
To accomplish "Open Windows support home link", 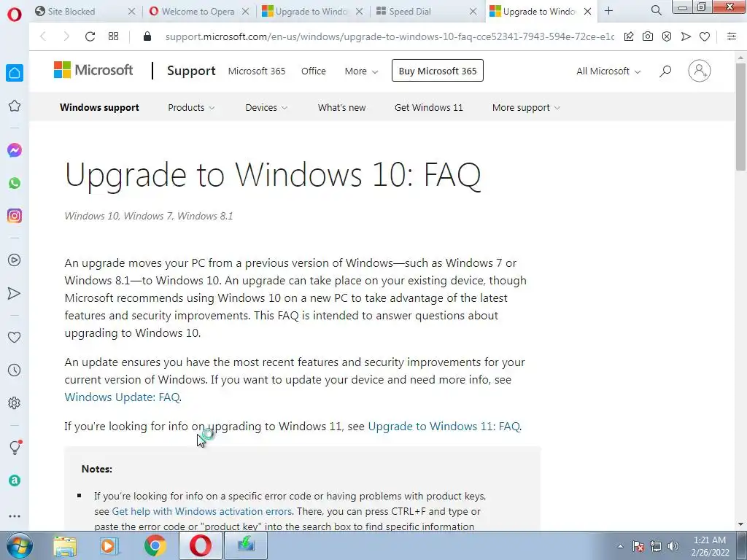I will click(99, 108).
